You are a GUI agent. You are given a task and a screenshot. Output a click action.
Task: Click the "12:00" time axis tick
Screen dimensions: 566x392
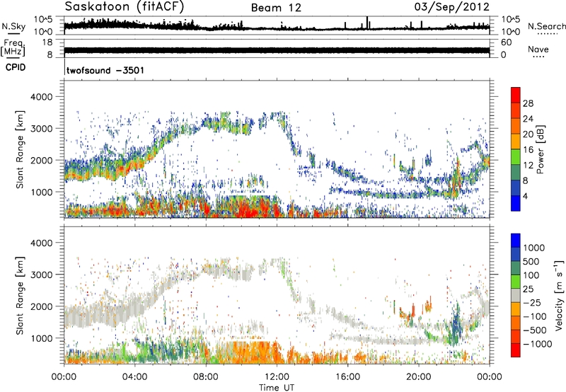pyautogui.click(x=277, y=377)
